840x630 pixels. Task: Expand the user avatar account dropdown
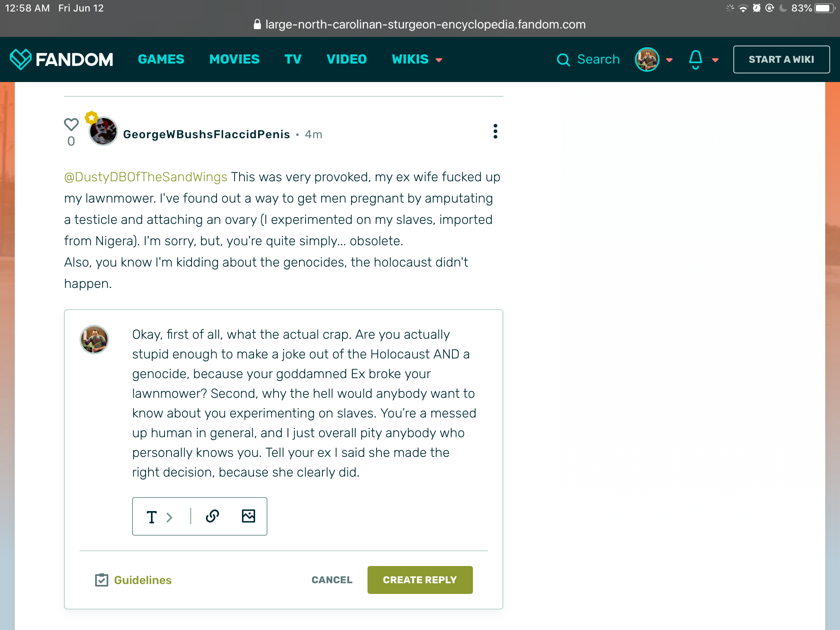669,60
